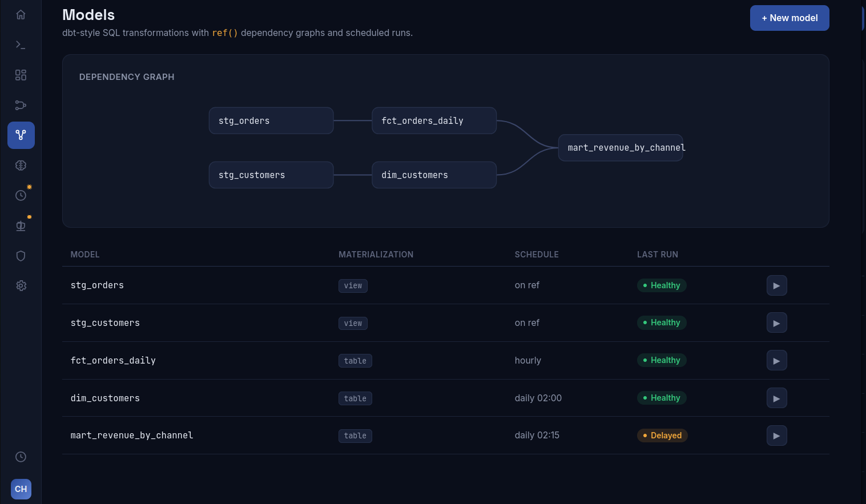Click the hourly schedule value
The height and width of the screenshot is (504, 866).
pyautogui.click(x=528, y=361)
